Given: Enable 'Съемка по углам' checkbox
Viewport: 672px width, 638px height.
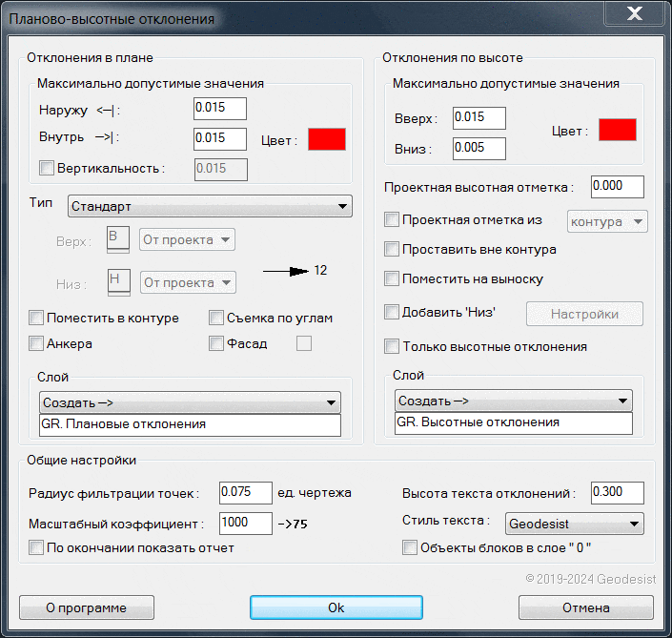Looking at the screenshot, I should [x=215, y=318].
